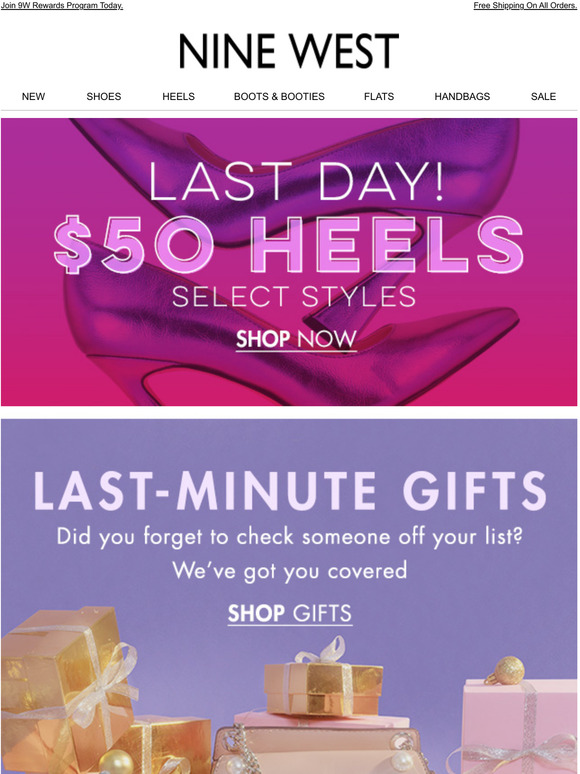Viewport: 580px width, 774px height.
Task: Click Free Shipping On All Orders link
Action: [x=525, y=6]
